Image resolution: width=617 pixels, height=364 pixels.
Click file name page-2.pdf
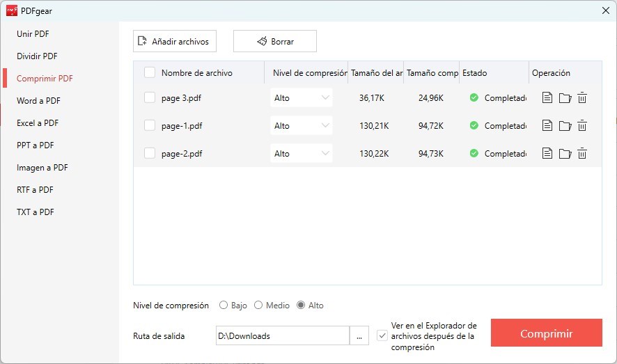point(182,154)
